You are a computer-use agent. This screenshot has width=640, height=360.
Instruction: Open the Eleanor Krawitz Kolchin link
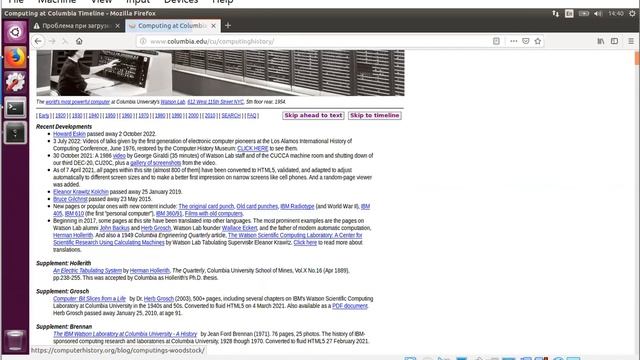pos(81,192)
